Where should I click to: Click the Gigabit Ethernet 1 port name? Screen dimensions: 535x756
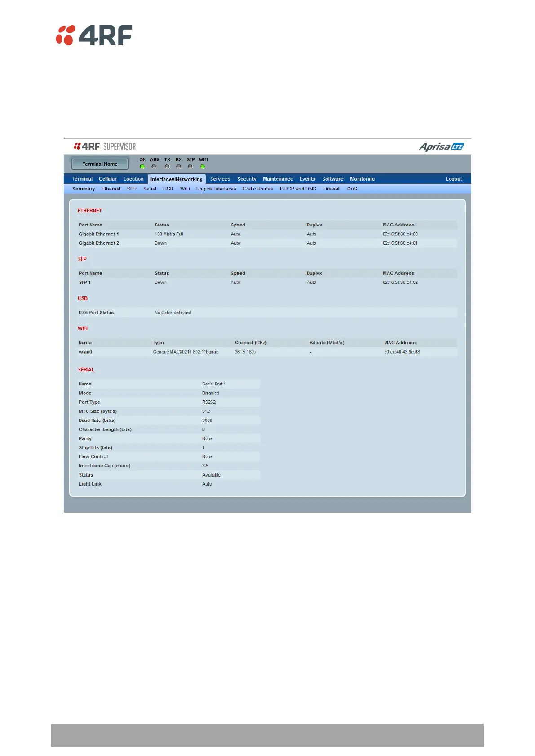pyautogui.click(x=99, y=234)
